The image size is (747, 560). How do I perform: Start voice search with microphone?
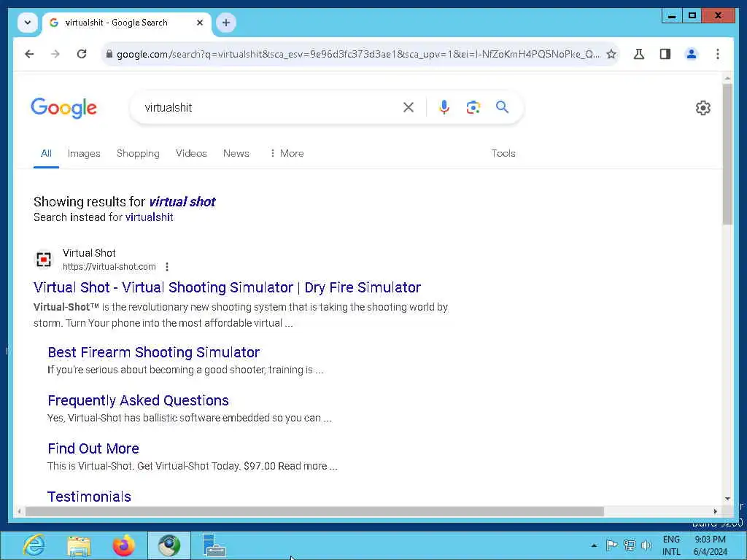point(444,108)
